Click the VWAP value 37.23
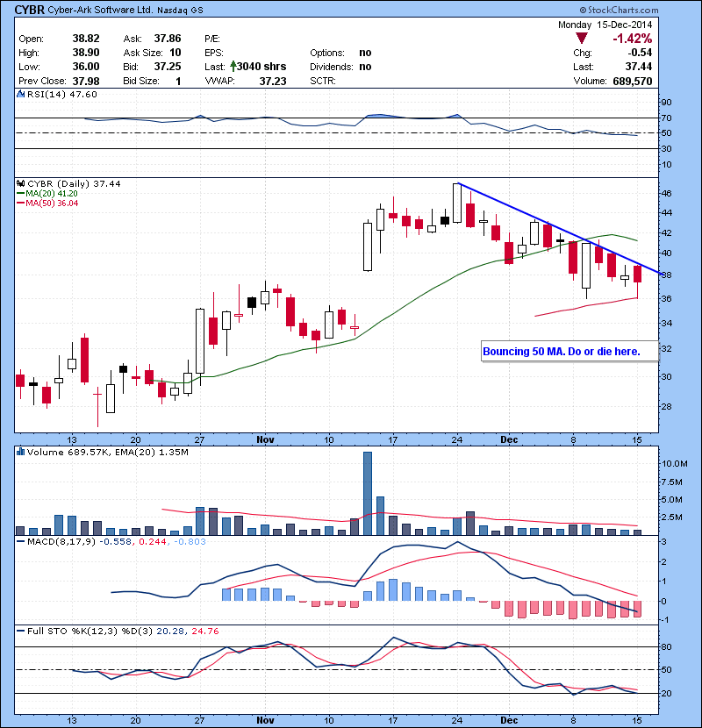This screenshot has width=702, height=728. [x=273, y=82]
